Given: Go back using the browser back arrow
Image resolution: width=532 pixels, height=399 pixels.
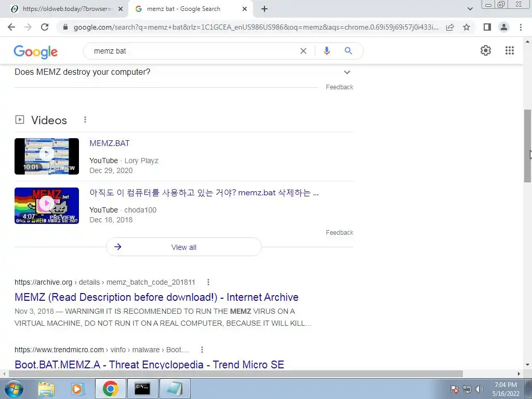Looking at the screenshot, I should point(11,27).
